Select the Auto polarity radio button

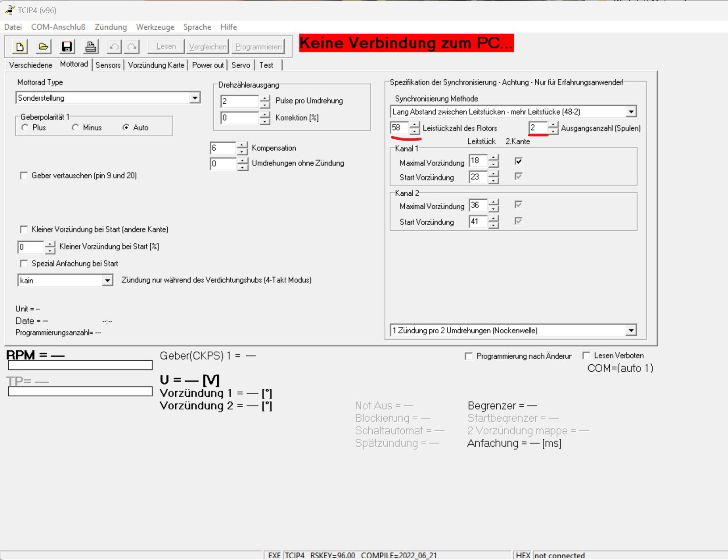click(x=126, y=127)
